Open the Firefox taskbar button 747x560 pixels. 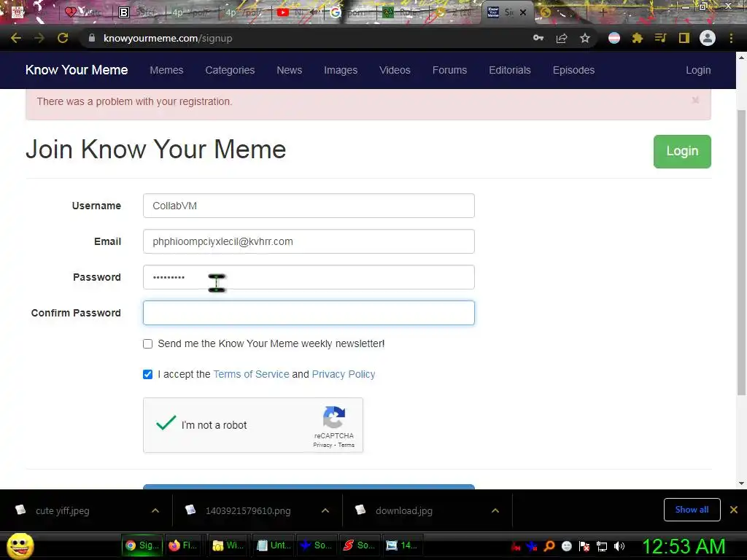point(183,545)
